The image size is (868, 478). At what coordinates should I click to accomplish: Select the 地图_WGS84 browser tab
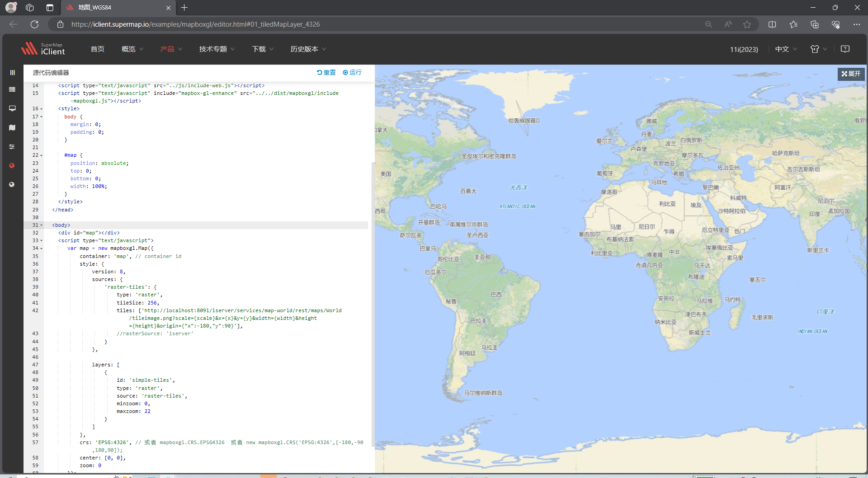coord(117,8)
